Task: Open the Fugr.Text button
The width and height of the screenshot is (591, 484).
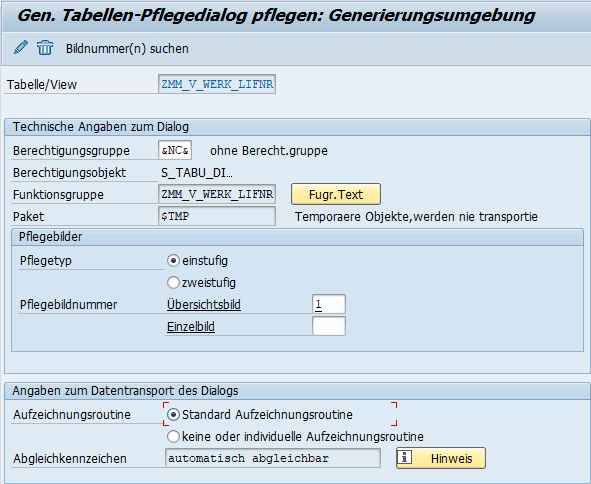Action: click(x=336, y=195)
